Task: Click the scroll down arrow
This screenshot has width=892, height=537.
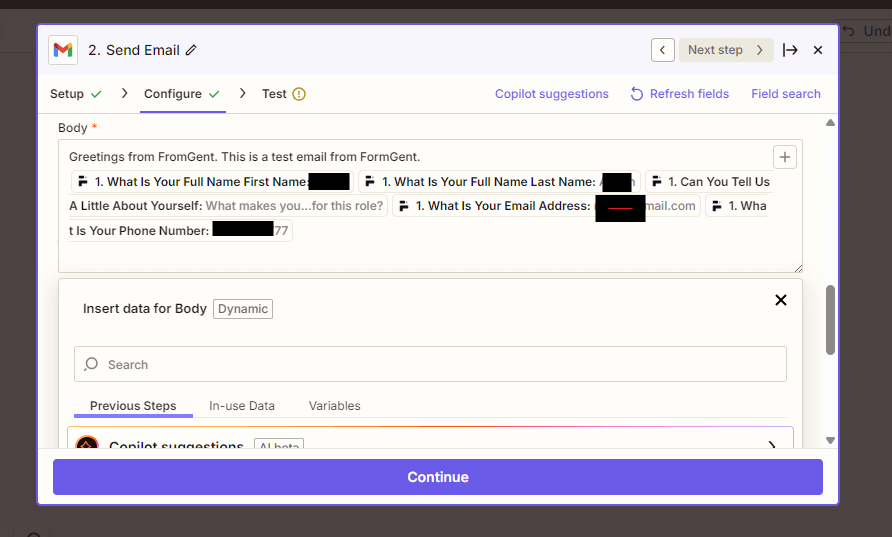Action: coord(830,440)
